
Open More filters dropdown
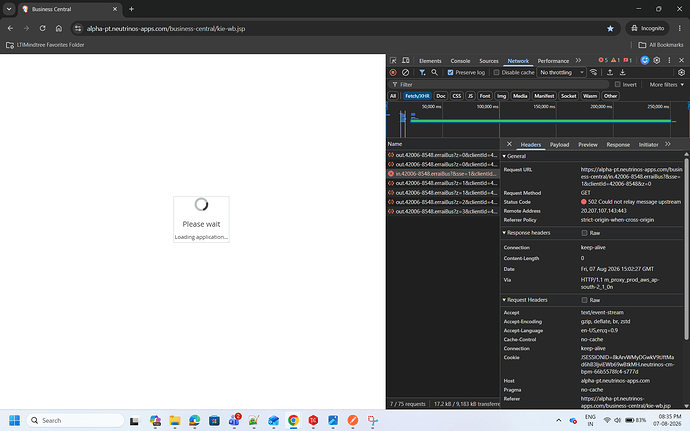click(667, 85)
